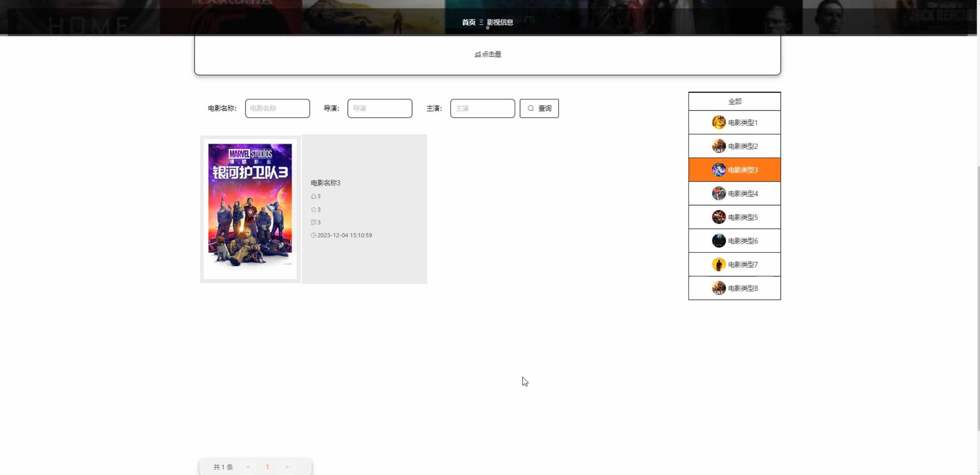Click the 电影类型6 round avatar icon

(719, 241)
